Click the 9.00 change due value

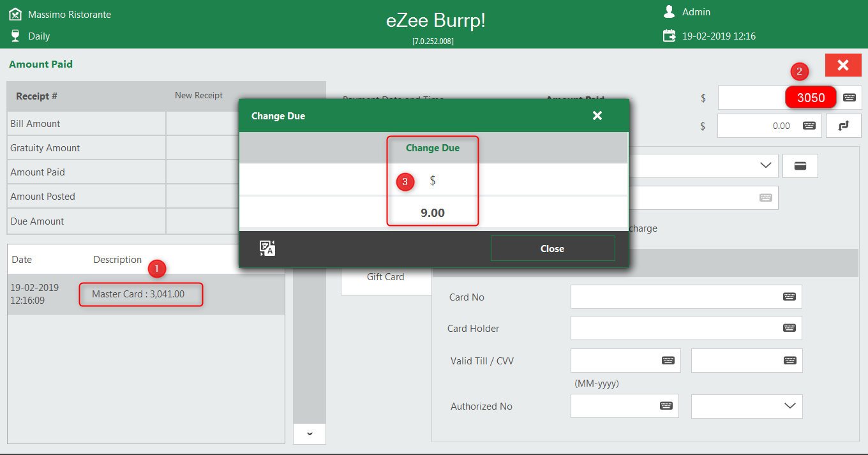(433, 213)
